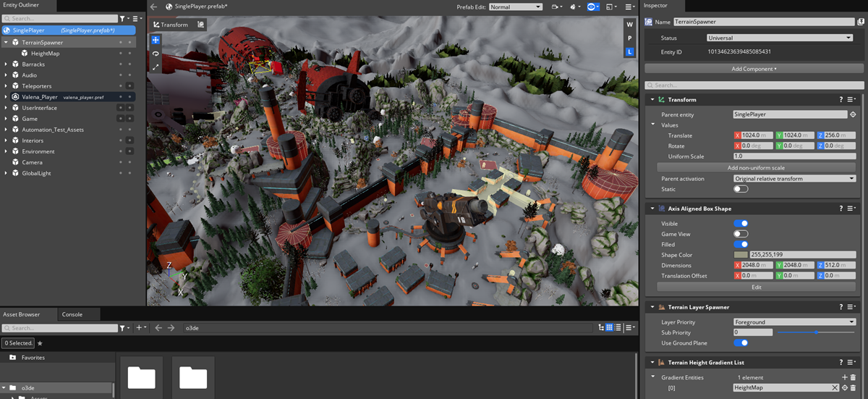Add a new Gradient Entities element
This screenshot has height=399, width=868.
[844, 377]
